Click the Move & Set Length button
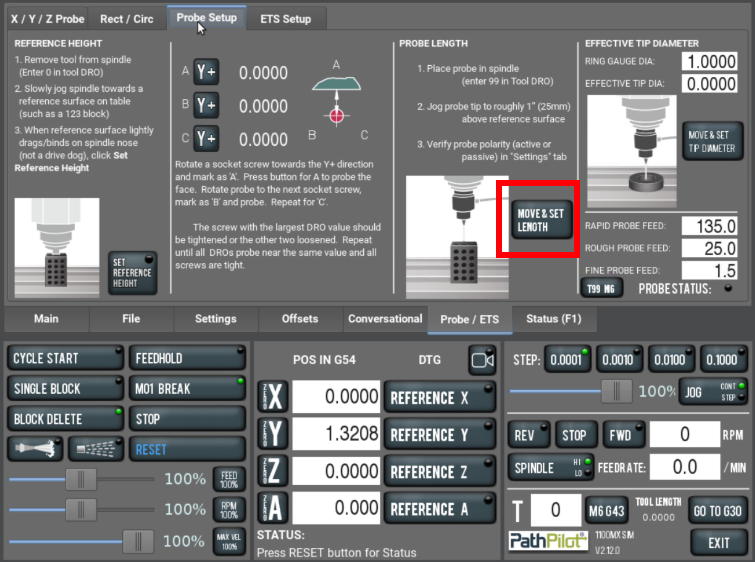The image size is (755, 562). (x=540, y=220)
